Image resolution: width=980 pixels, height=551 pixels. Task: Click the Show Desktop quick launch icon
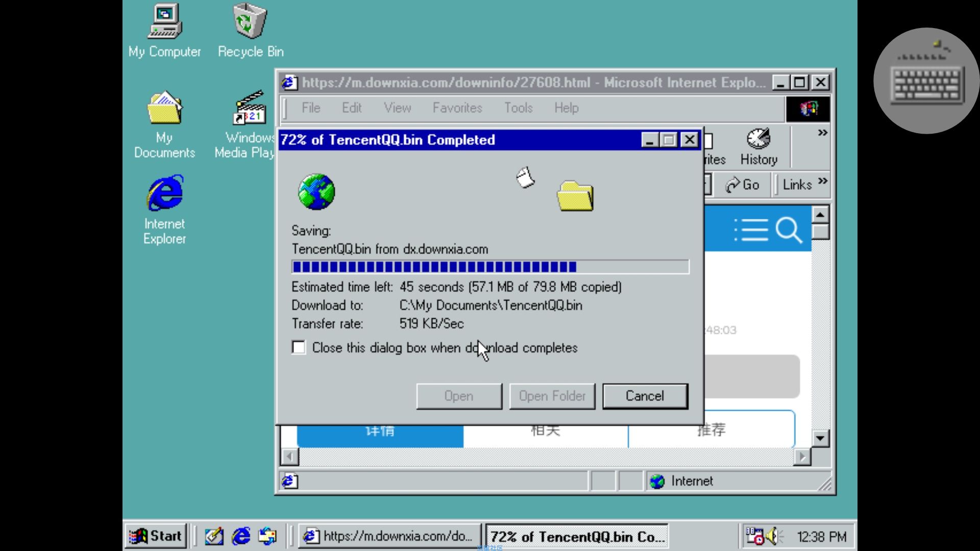tap(214, 536)
